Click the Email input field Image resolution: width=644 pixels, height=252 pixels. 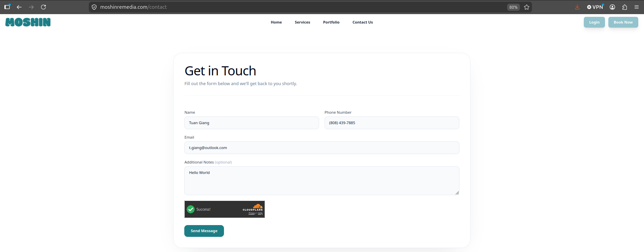(322, 148)
